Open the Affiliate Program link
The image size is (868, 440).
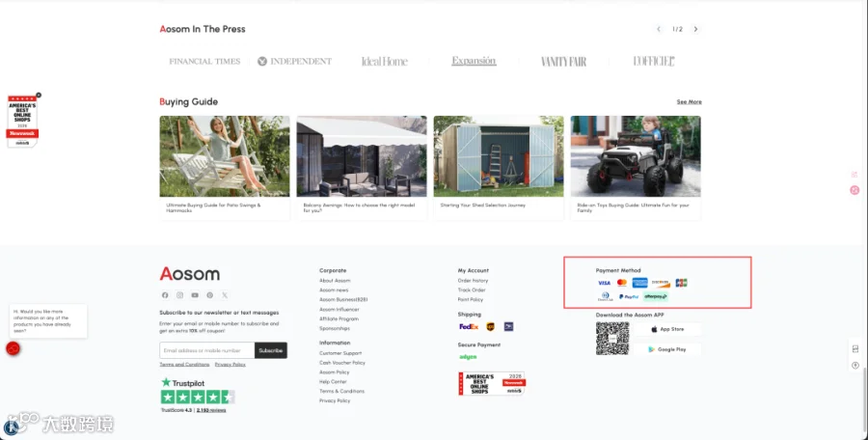click(x=339, y=319)
